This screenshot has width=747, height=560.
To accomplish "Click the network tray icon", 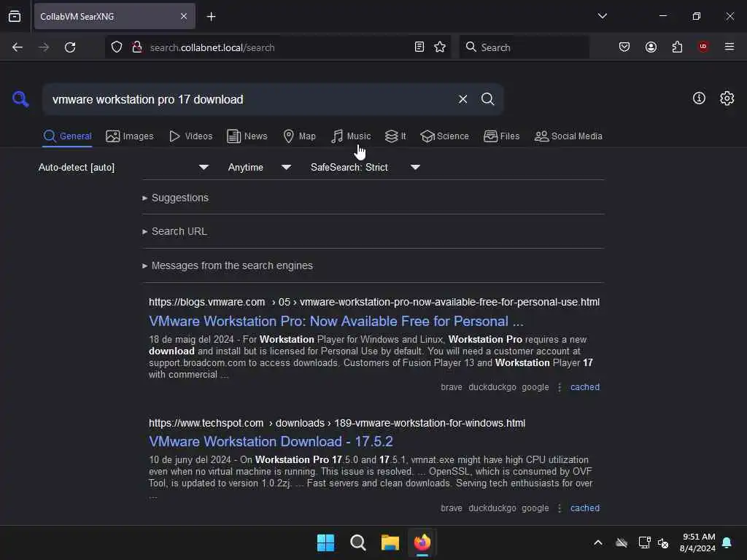I will click(644, 542).
